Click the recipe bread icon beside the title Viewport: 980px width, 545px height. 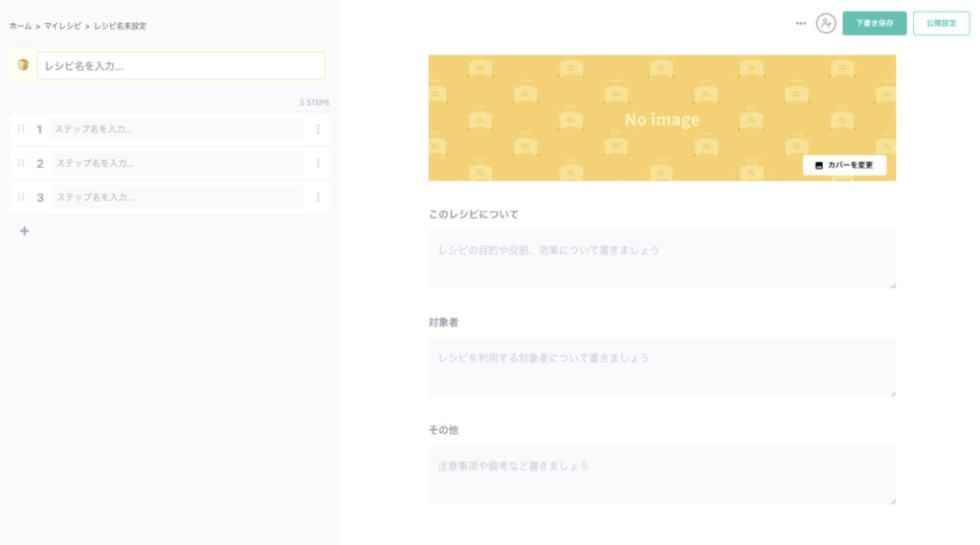tap(23, 65)
